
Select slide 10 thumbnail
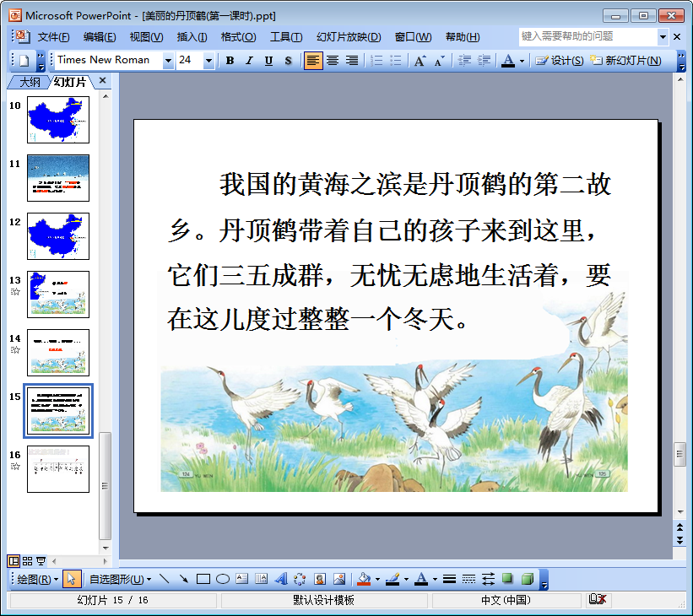[x=58, y=120]
